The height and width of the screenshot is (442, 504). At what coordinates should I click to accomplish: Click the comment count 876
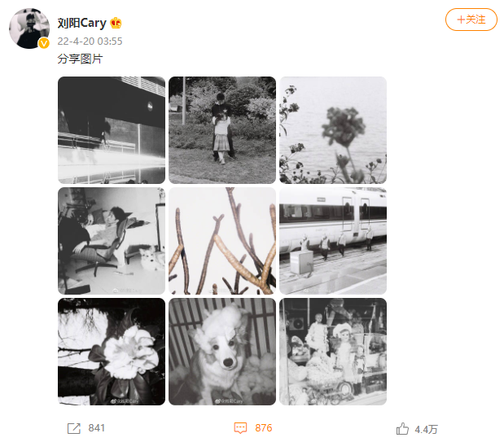pyautogui.click(x=264, y=428)
